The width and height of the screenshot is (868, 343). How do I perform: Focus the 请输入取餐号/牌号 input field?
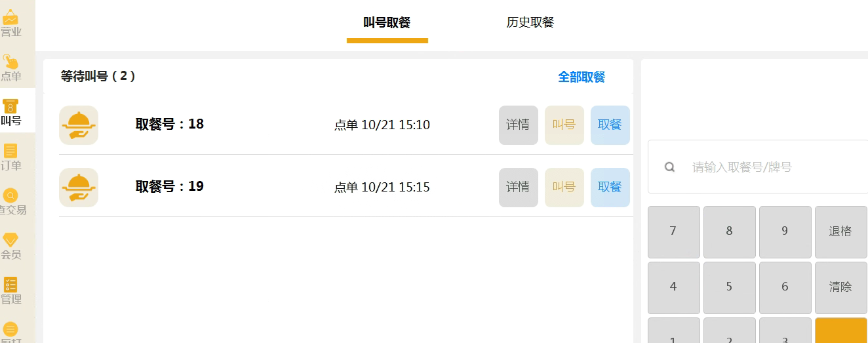tap(774, 167)
